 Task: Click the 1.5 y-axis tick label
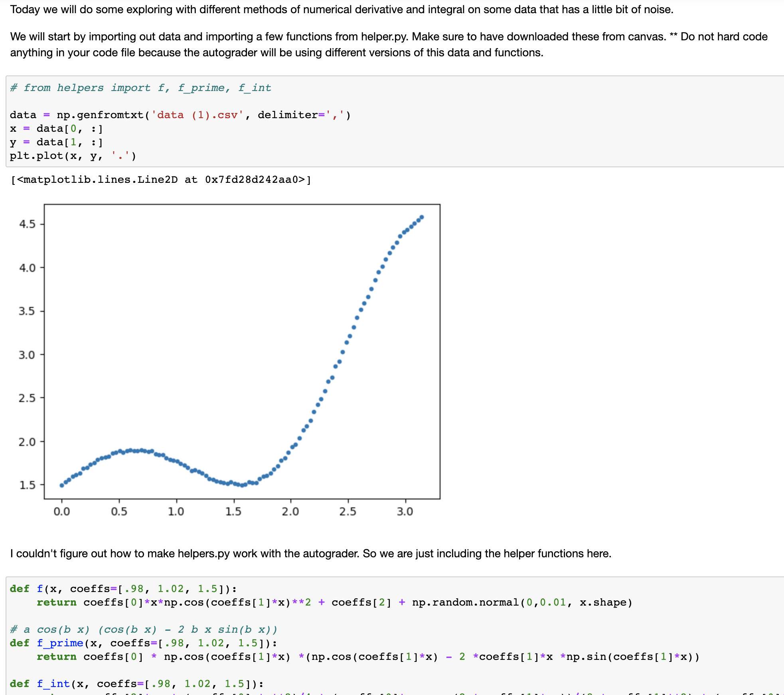tap(27, 485)
